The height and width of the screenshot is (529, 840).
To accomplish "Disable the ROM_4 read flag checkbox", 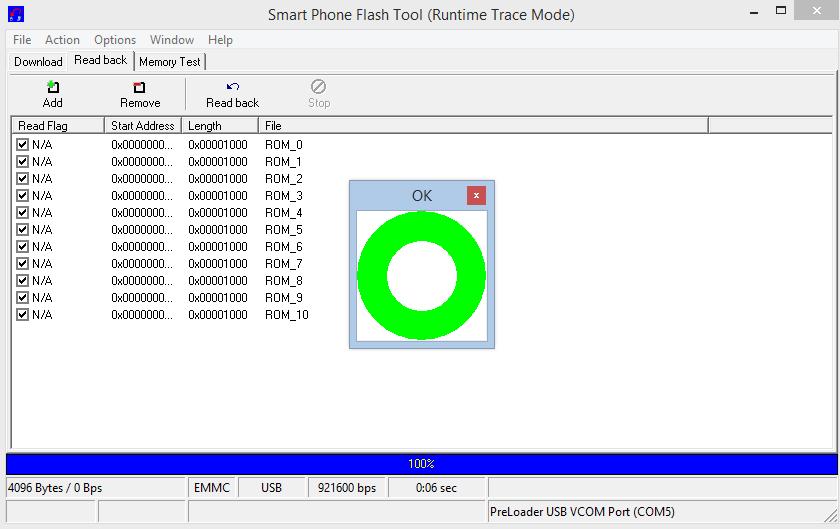I will tap(22, 213).
